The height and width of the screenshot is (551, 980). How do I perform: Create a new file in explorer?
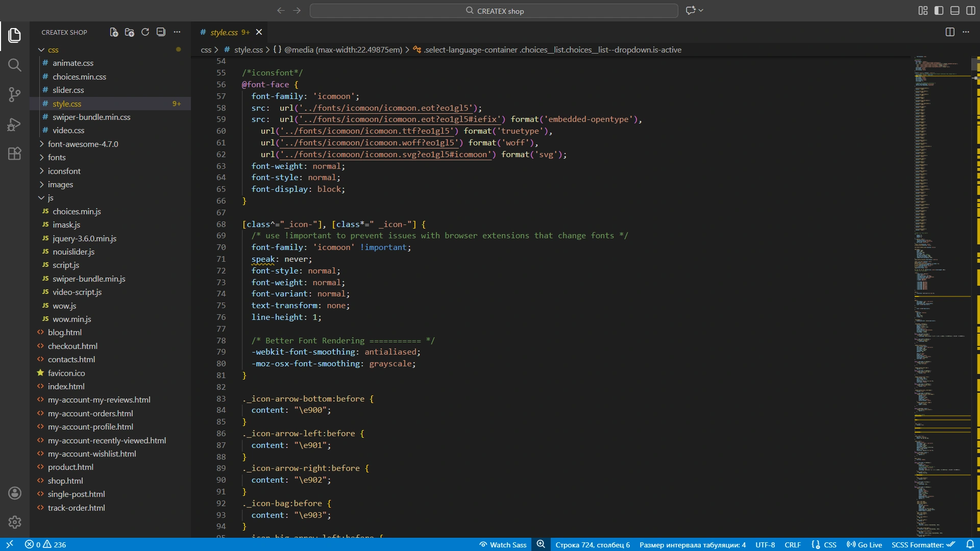coord(114,32)
